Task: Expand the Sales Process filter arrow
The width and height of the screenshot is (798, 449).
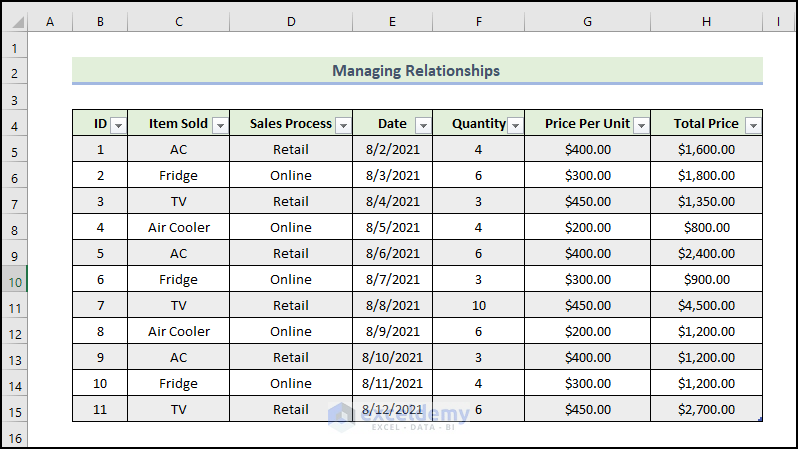Action: 343,125
